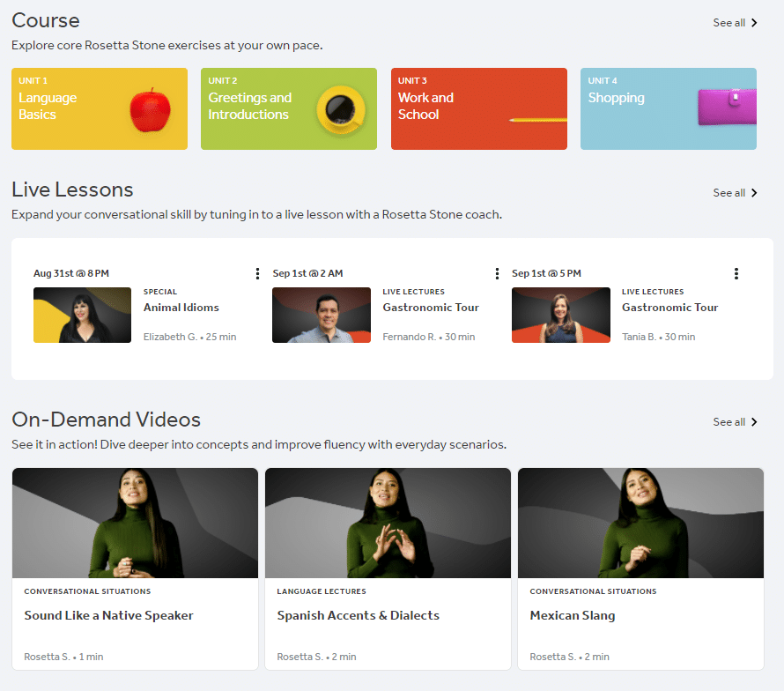This screenshot has height=691, width=784.
Task: Open options menu for Tania B. lesson
Action: [736, 274]
